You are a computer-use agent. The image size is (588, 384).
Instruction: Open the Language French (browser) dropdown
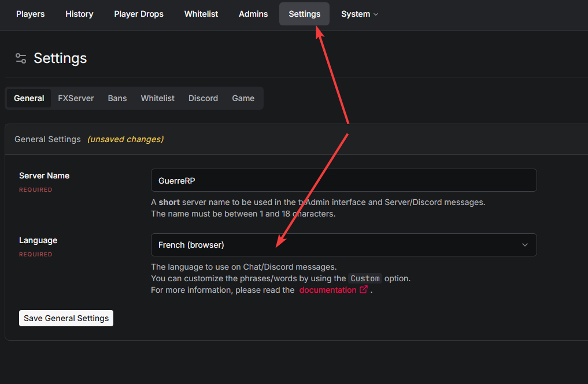[x=343, y=245]
